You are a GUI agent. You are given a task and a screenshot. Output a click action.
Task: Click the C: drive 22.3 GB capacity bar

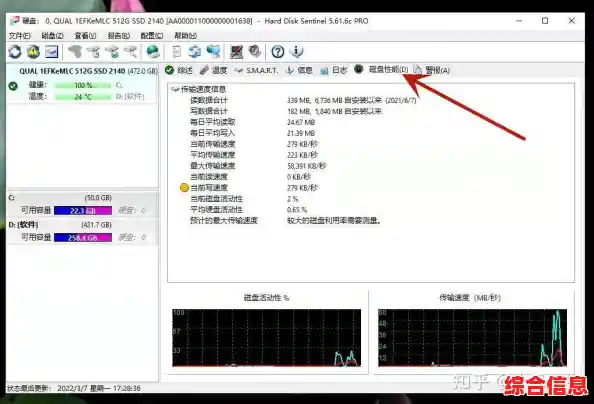[83, 211]
